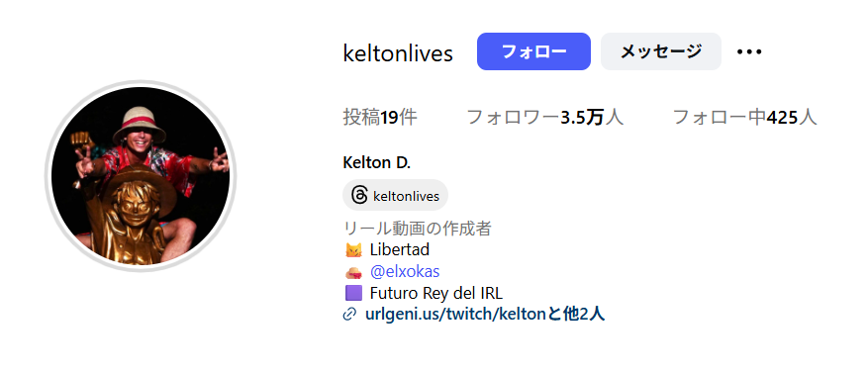Click the angry cat emoji icon
This screenshot has width=868, height=373.
tap(353, 250)
